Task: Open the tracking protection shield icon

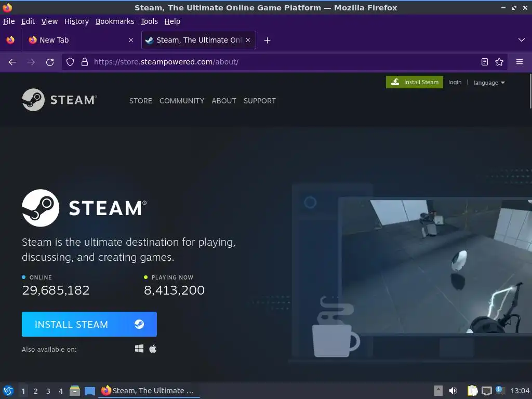Action: click(70, 62)
